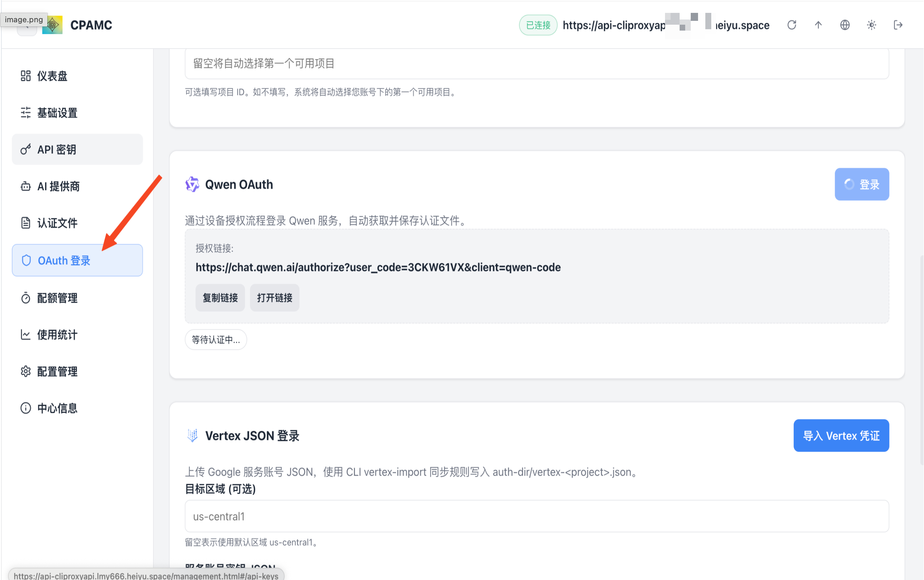Click the OAuth 登录 shield icon
924x580 pixels.
click(26, 260)
